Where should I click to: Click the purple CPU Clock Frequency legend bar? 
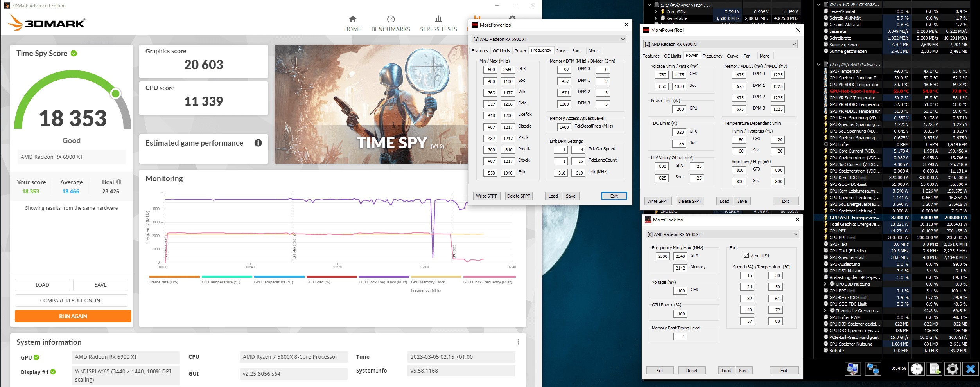pos(384,277)
